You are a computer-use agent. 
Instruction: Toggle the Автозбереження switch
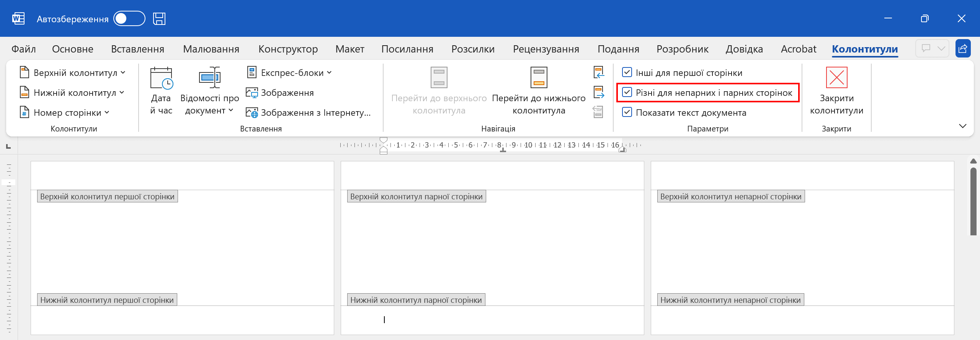tap(129, 19)
